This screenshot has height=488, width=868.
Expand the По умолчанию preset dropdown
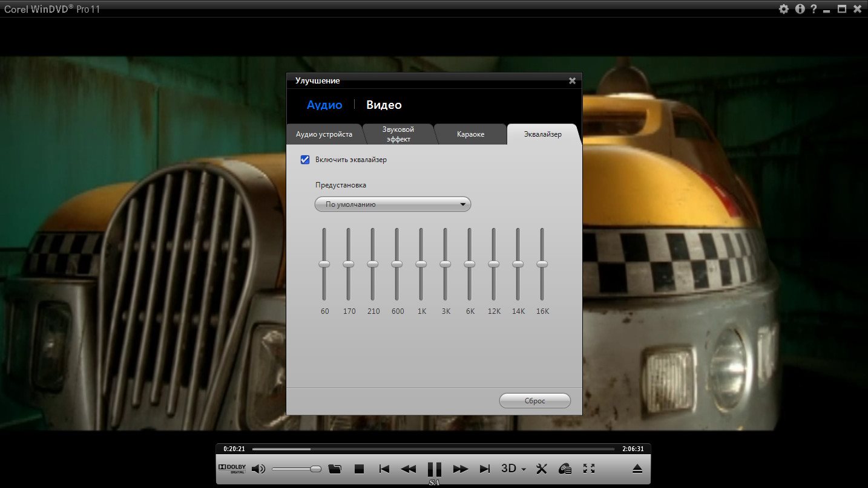tap(393, 204)
